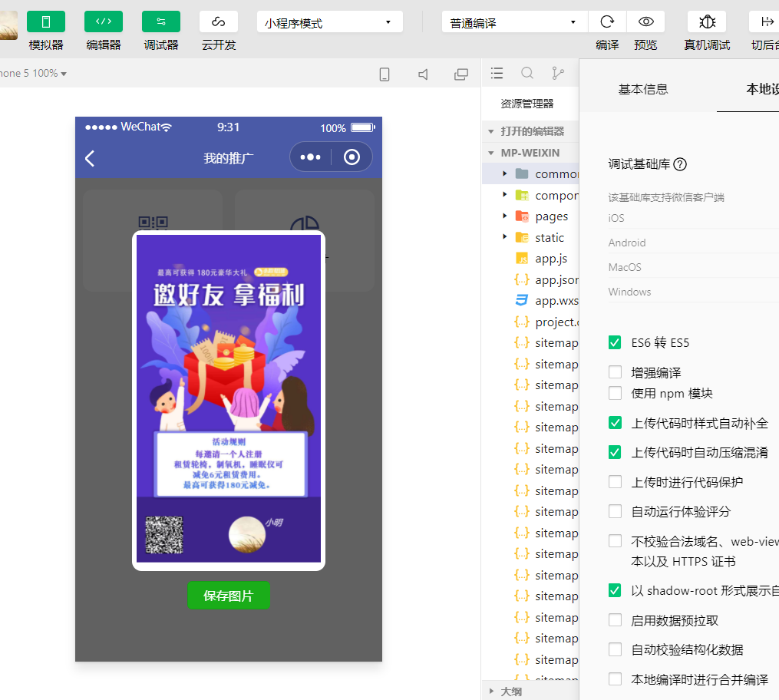Click the phone device icon in simulator toolbar
779x700 pixels.
coord(385,74)
